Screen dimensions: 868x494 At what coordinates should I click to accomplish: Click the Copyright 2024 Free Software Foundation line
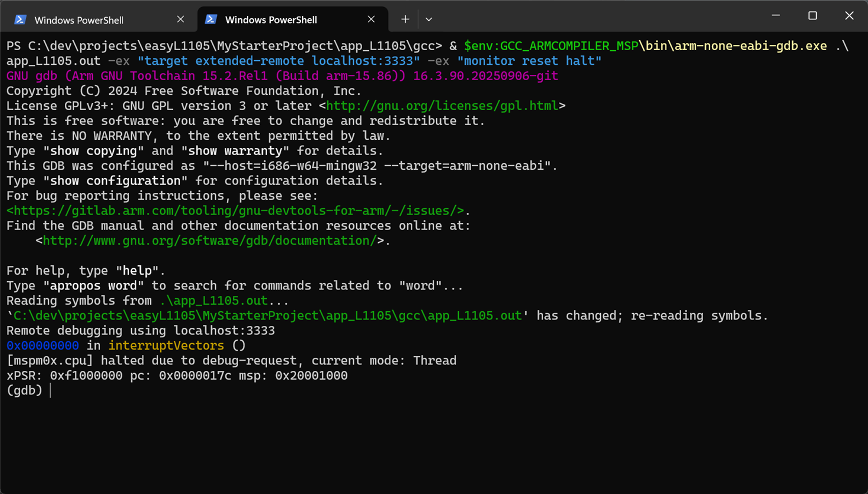(x=184, y=91)
